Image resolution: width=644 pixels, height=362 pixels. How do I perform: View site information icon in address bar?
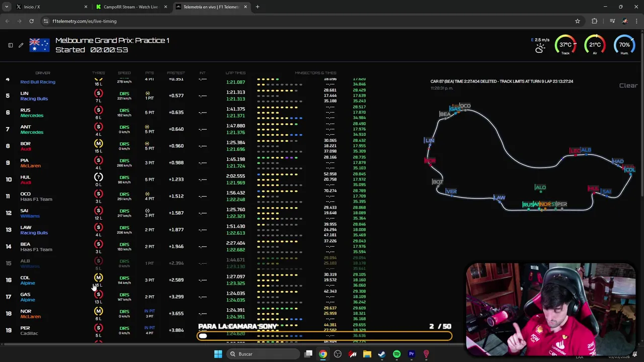(x=46, y=21)
